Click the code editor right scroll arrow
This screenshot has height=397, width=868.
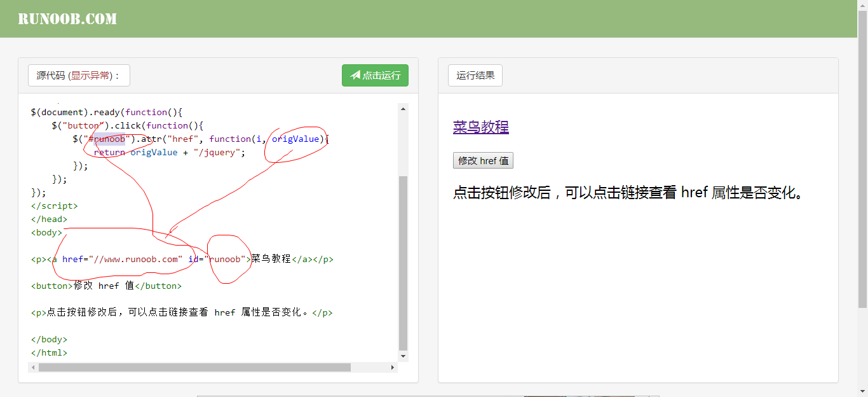393,368
